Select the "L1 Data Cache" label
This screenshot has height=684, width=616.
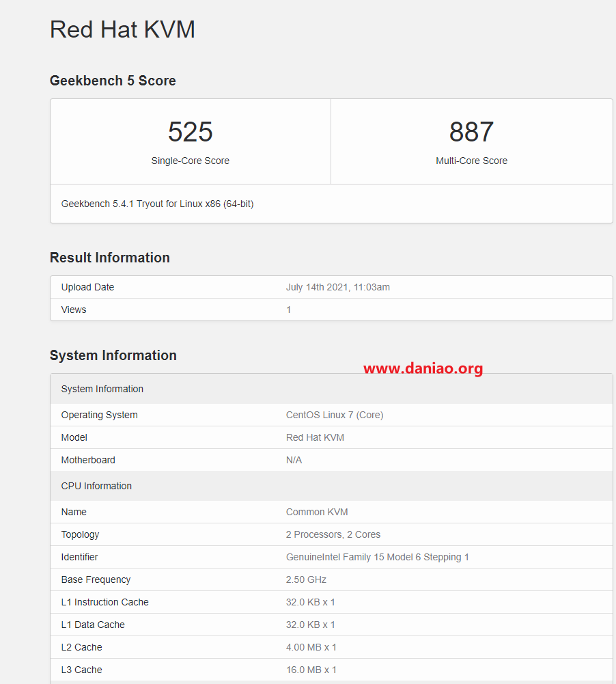[x=93, y=625]
